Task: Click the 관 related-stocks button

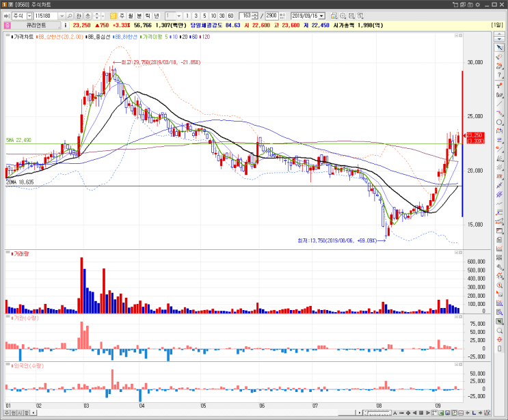Action: click(79, 16)
